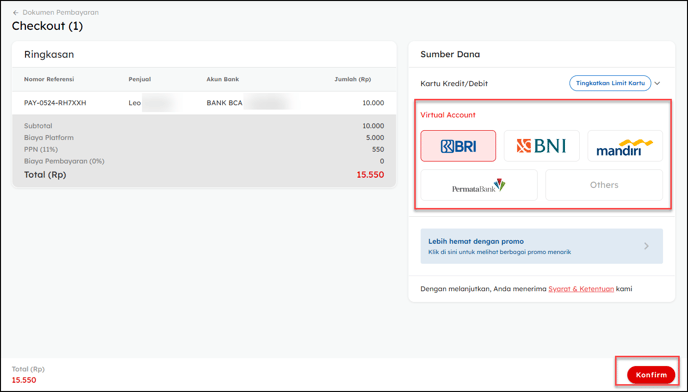Click the Akun Bank column header

pyautogui.click(x=222, y=79)
